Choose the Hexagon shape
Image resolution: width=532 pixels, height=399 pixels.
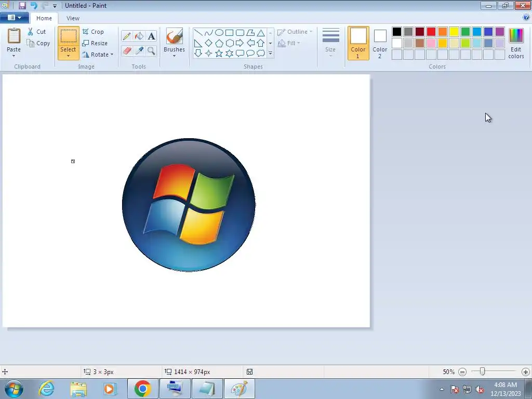click(229, 43)
